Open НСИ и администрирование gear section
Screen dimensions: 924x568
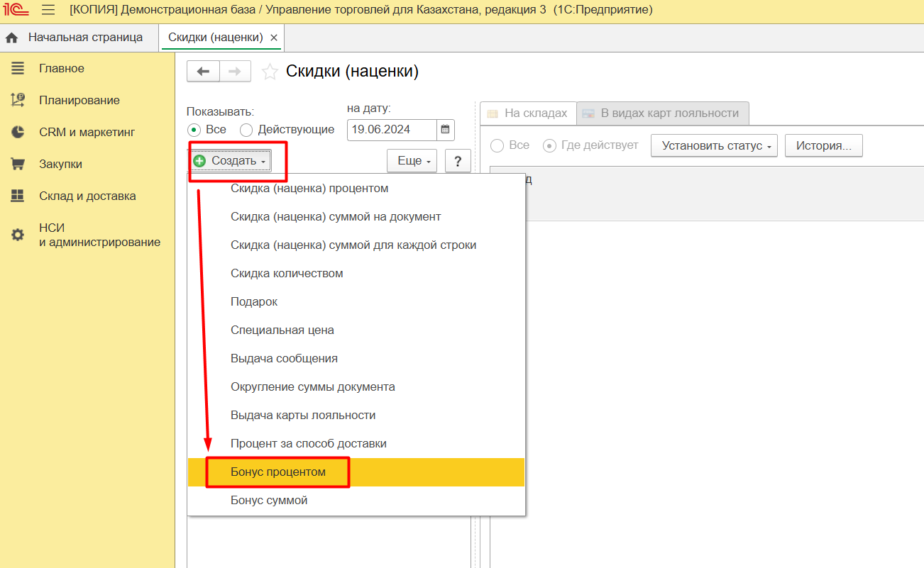pos(99,235)
